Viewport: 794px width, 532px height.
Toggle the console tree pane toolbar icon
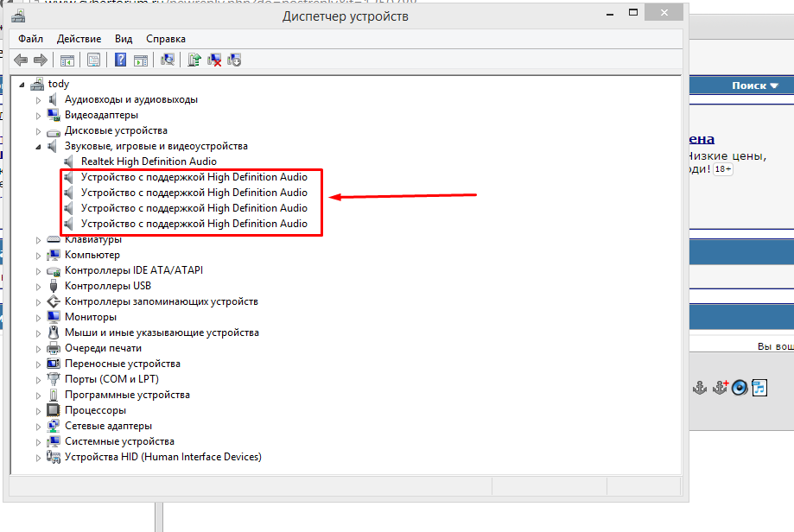[x=67, y=60]
